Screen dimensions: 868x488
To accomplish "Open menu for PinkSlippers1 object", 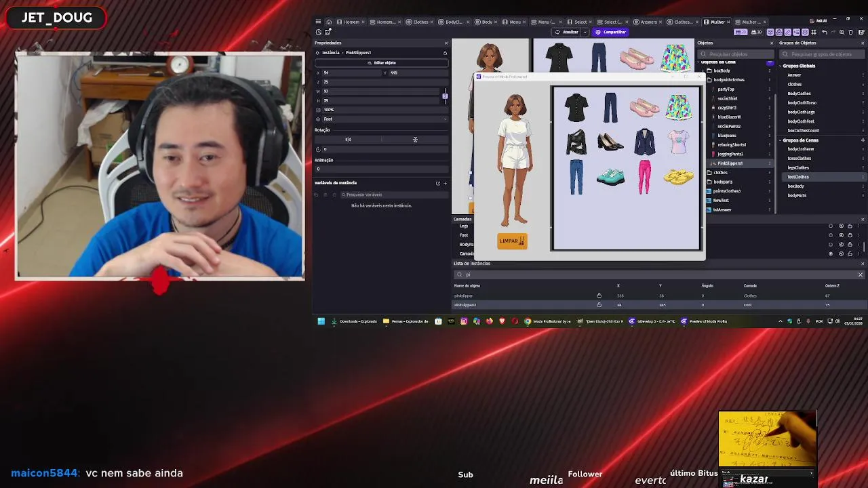I will tap(770, 163).
